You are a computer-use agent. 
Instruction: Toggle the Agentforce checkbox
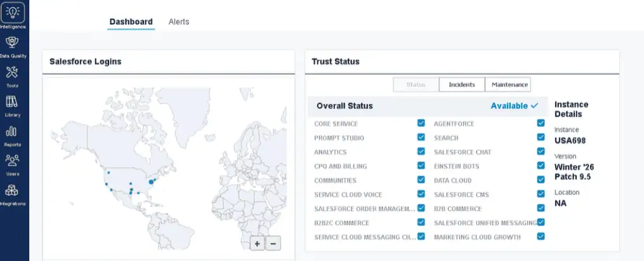pyautogui.click(x=541, y=123)
